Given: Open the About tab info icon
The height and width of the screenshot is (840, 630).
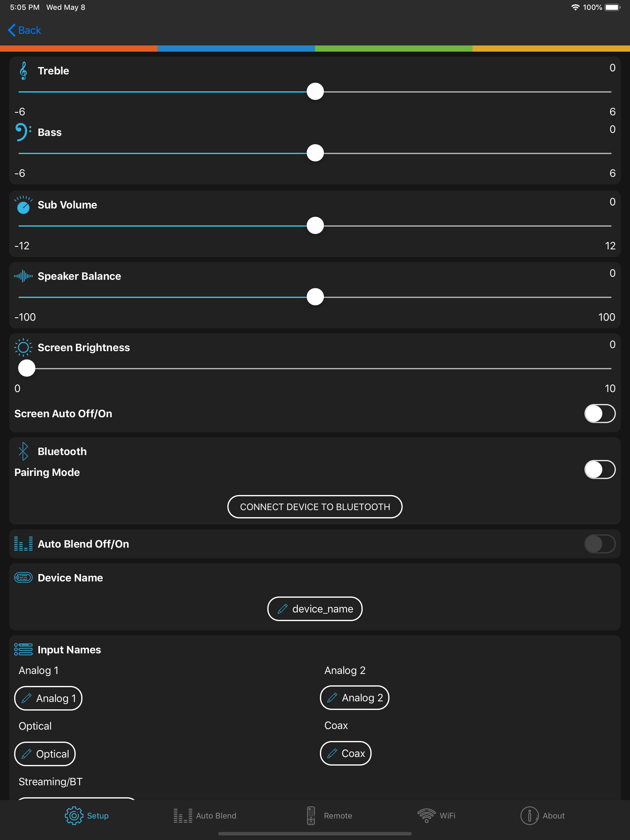Looking at the screenshot, I should point(529,815).
